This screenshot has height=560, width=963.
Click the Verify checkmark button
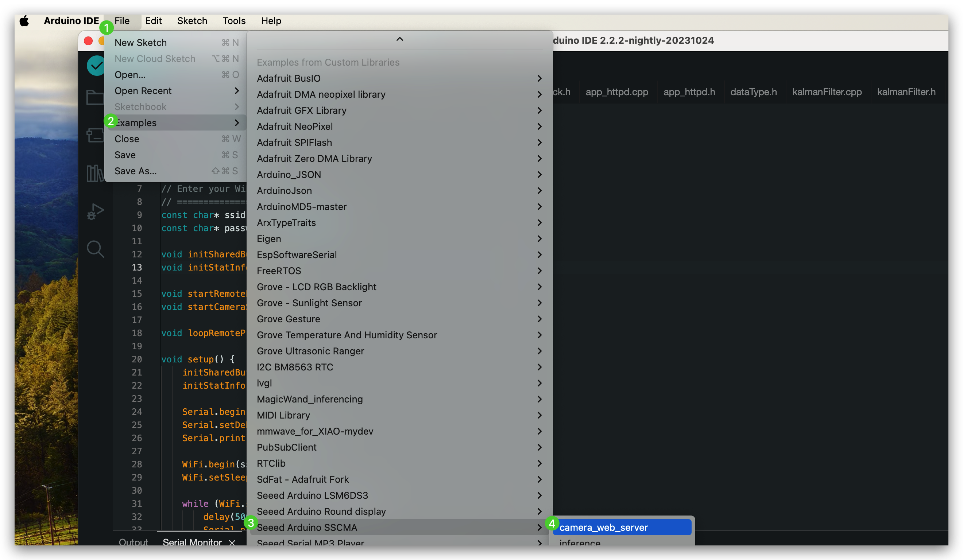tap(96, 66)
